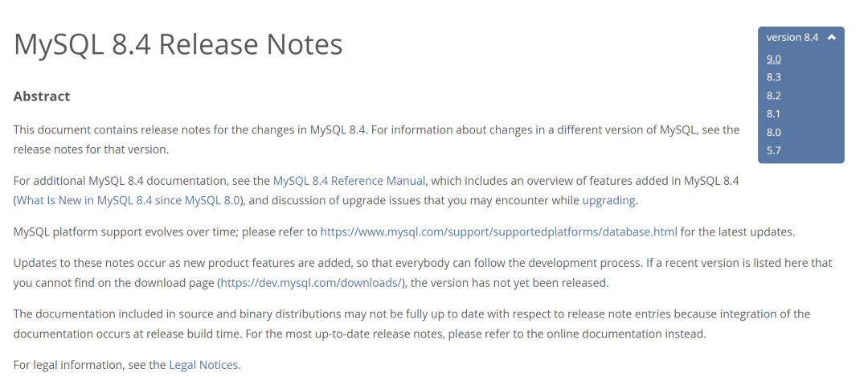Switch to version 5.7 release notes

click(773, 150)
